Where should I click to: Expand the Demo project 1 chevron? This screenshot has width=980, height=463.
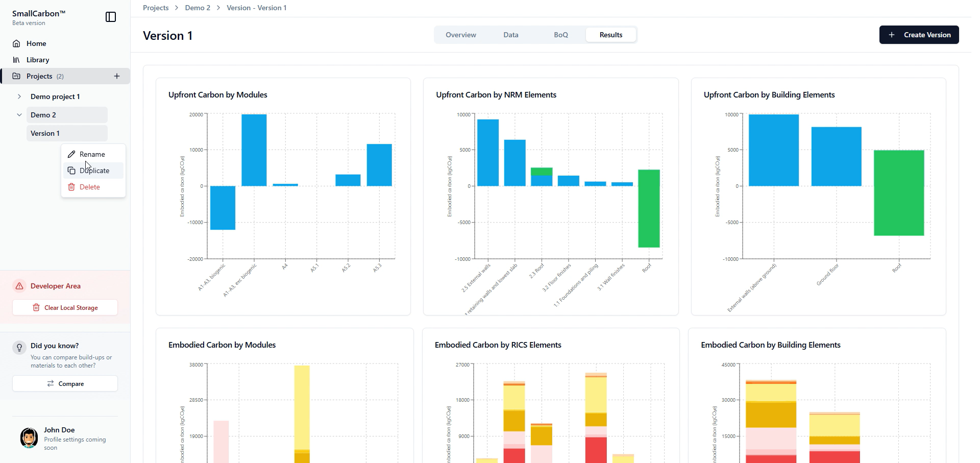(x=19, y=96)
